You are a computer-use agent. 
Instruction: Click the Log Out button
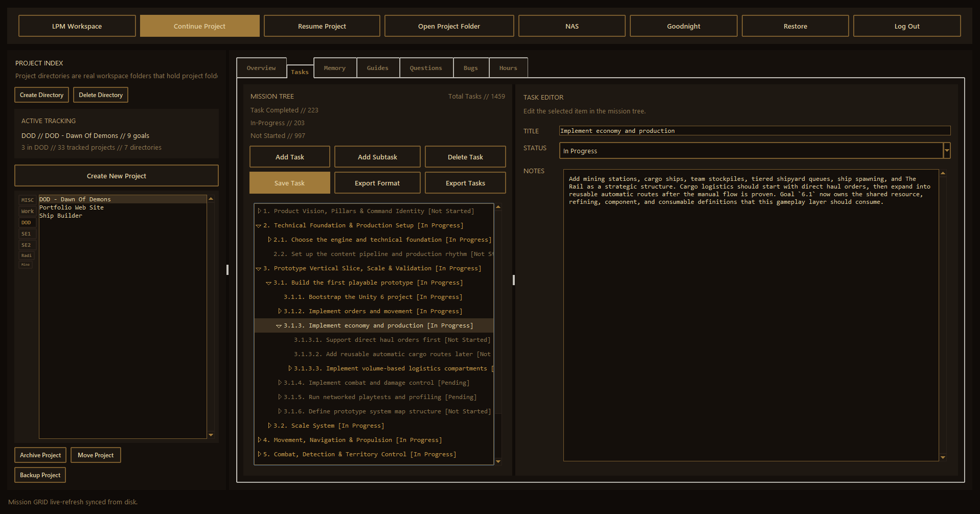(907, 26)
